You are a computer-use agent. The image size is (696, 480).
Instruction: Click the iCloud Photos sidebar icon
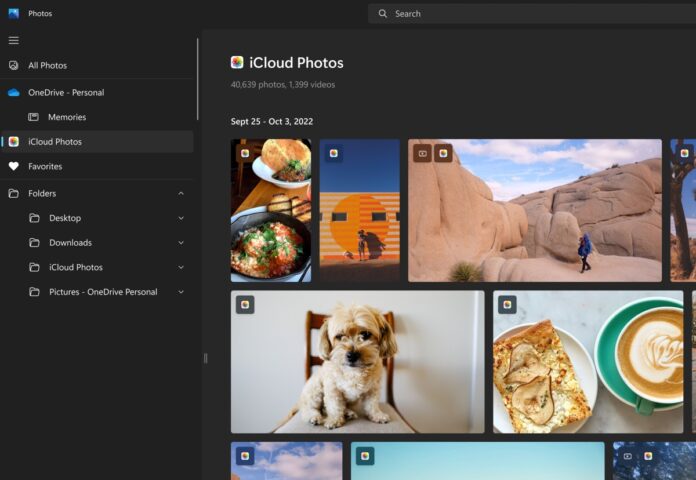click(14, 142)
